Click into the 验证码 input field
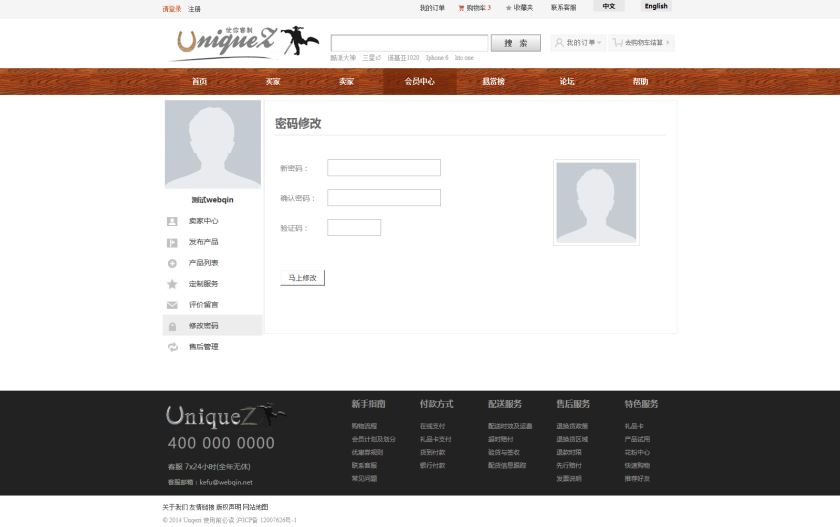Screen dimensions: 840x527 354,228
